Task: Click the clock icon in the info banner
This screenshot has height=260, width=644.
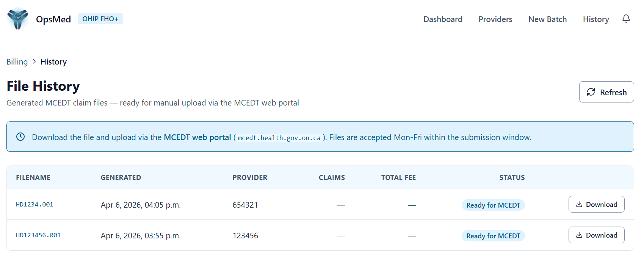Action: (20, 137)
